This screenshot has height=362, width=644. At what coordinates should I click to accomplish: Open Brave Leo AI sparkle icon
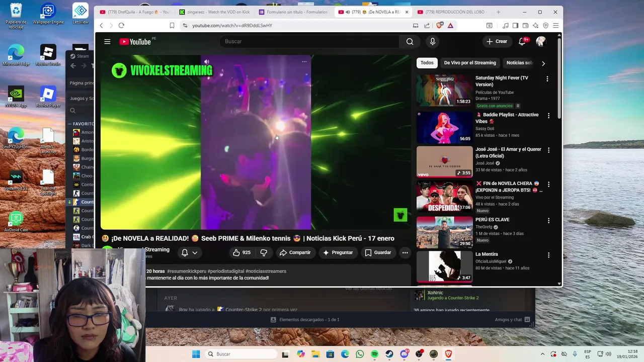point(535,25)
